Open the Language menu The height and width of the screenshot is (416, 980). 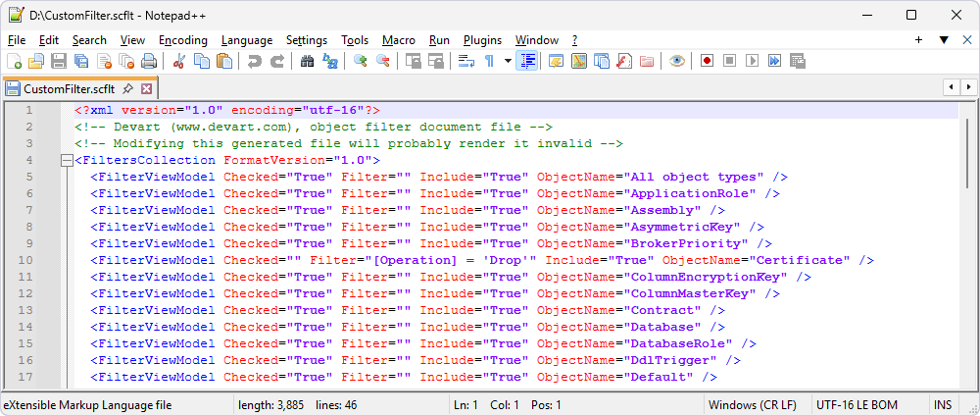[x=247, y=40]
